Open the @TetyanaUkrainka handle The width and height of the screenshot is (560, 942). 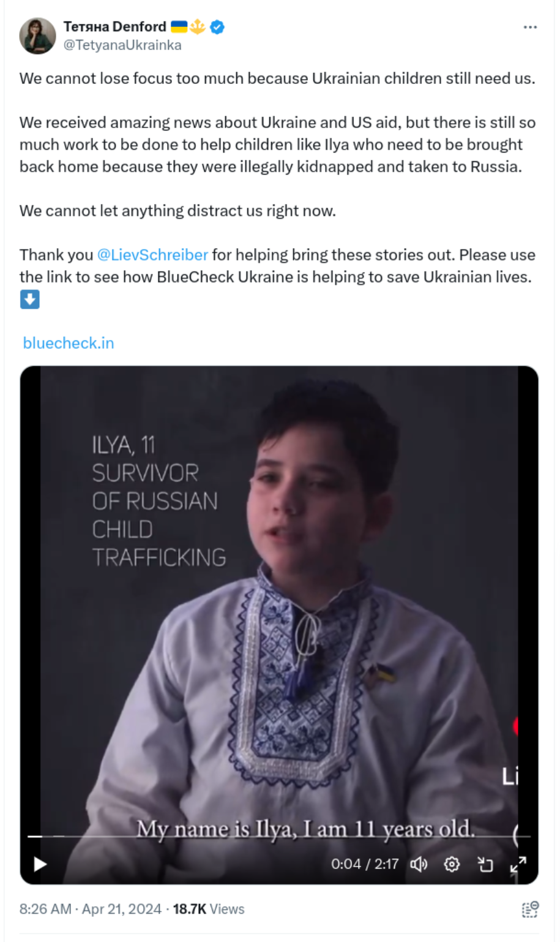[x=122, y=45]
